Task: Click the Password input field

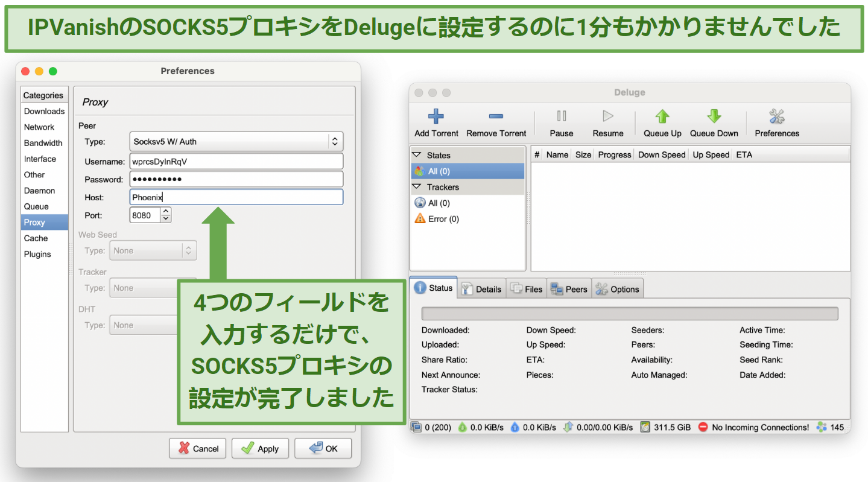Action: (236, 179)
